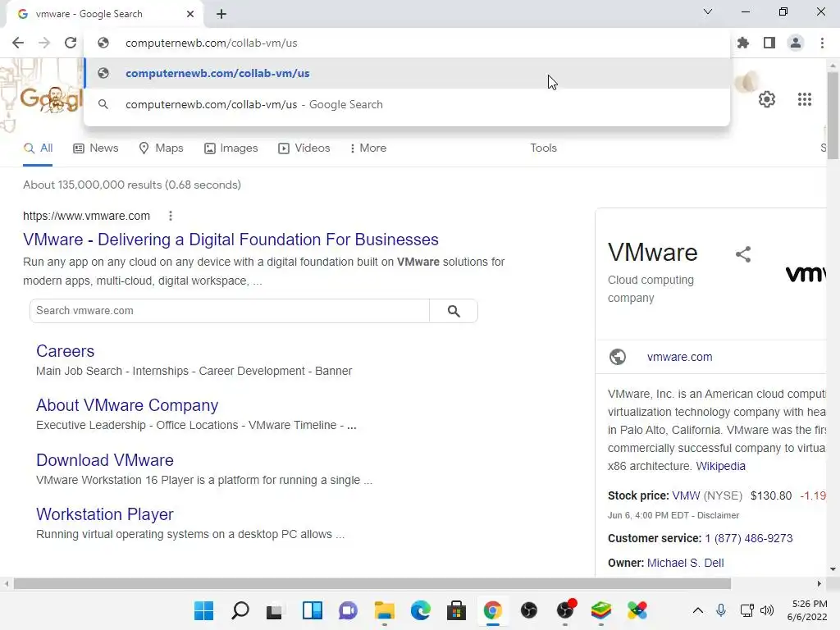Image resolution: width=840 pixels, height=630 pixels.
Task: Switch to the Videos tab
Action: (x=304, y=148)
